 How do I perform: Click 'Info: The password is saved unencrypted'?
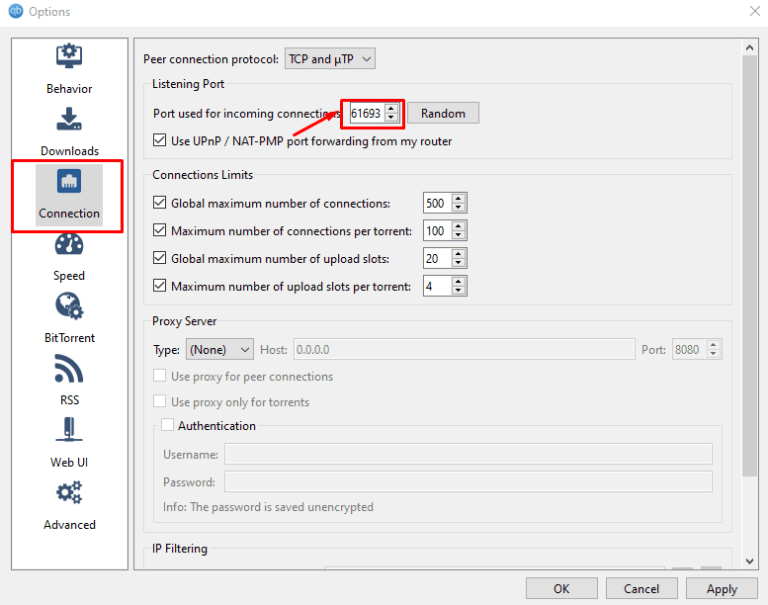pyautogui.click(x=268, y=507)
